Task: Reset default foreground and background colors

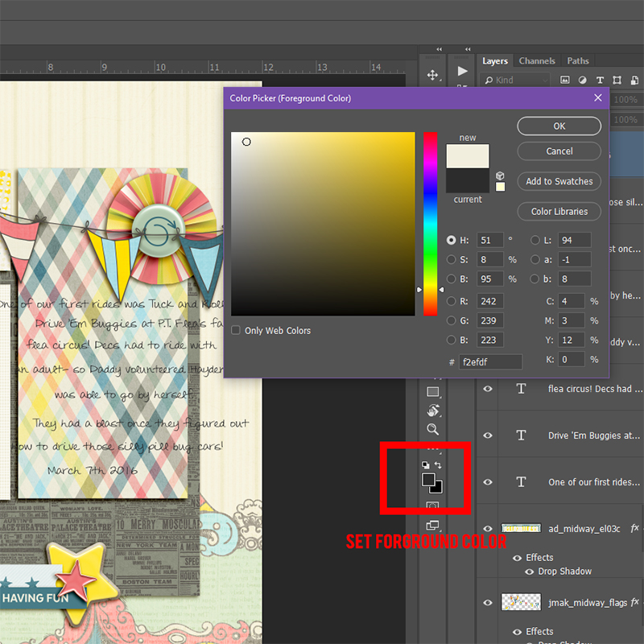Action: point(426,465)
